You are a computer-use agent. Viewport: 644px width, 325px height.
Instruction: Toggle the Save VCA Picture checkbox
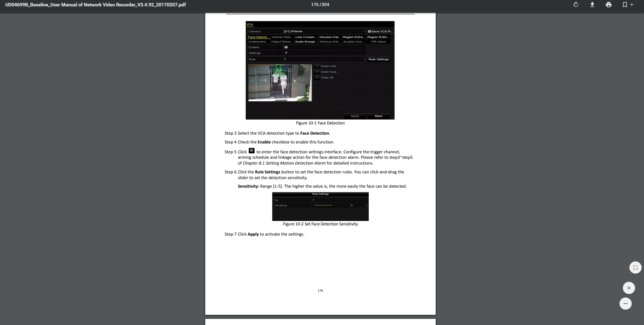pos(369,31)
